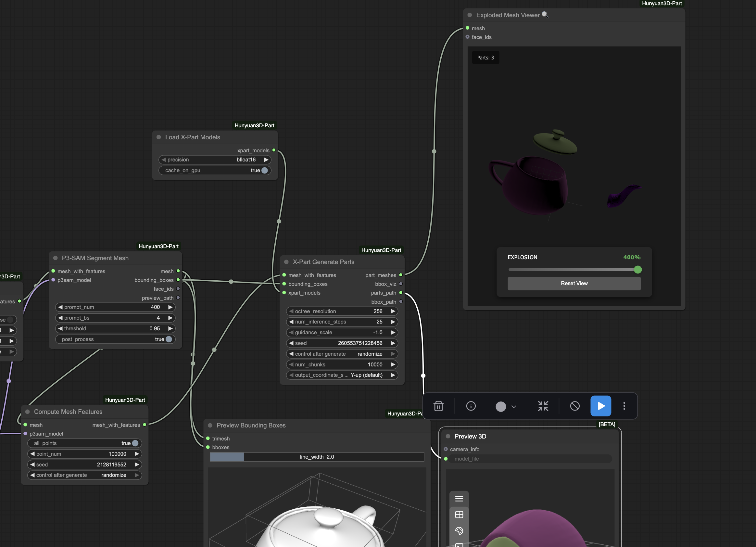Image resolution: width=756 pixels, height=547 pixels.
Task: Click the part_meshes output port on X-Part Generate Parts
Action: coord(401,275)
